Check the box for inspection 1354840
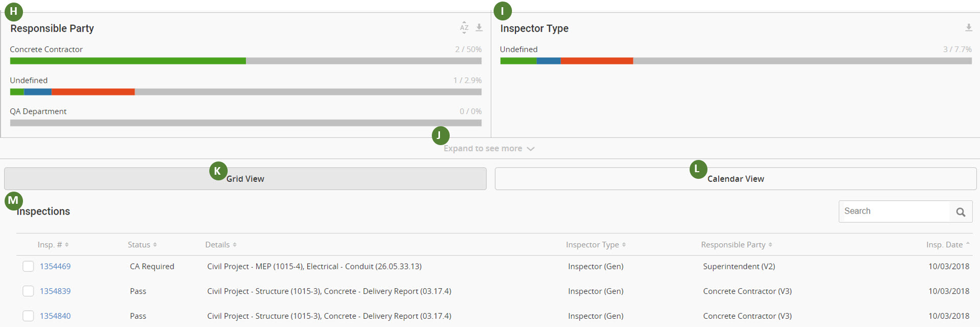 tap(29, 316)
